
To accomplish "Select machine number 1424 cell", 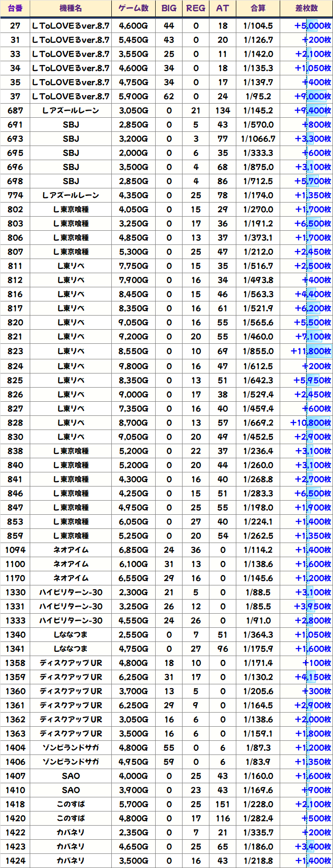I will pyautogui.click(x=15, y=860).
